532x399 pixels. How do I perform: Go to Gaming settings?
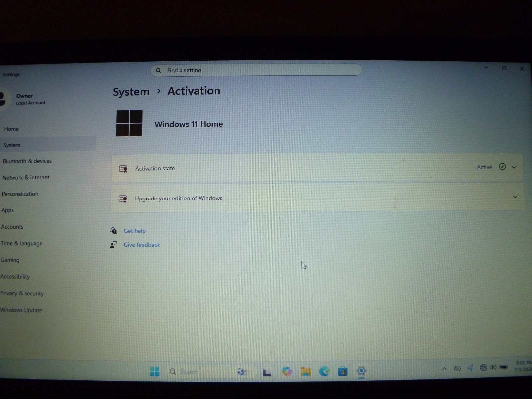click(10, 260)
